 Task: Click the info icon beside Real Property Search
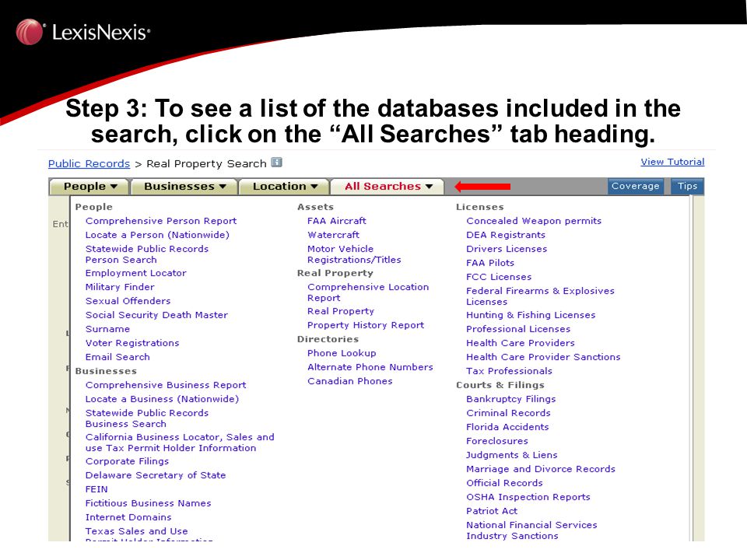(x=277, y=163)
